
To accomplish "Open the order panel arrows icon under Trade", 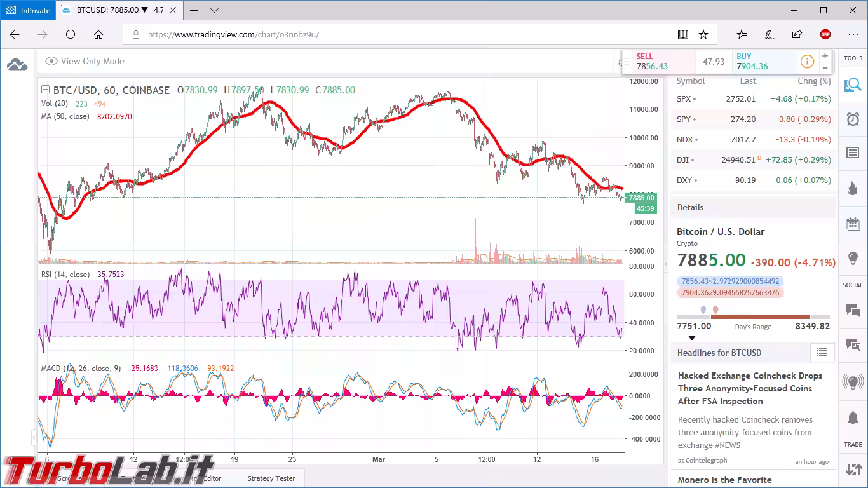I will pos(853,470).
